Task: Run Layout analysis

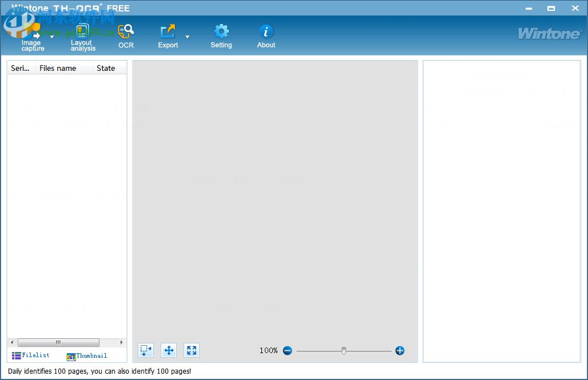Action: pyautogui.click(x=83, y=38)
